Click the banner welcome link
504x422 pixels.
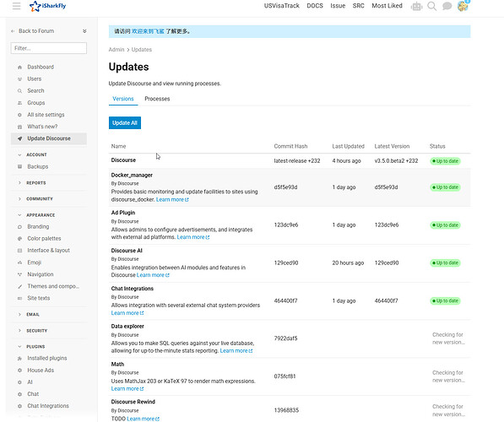click(x=148, y=31)
